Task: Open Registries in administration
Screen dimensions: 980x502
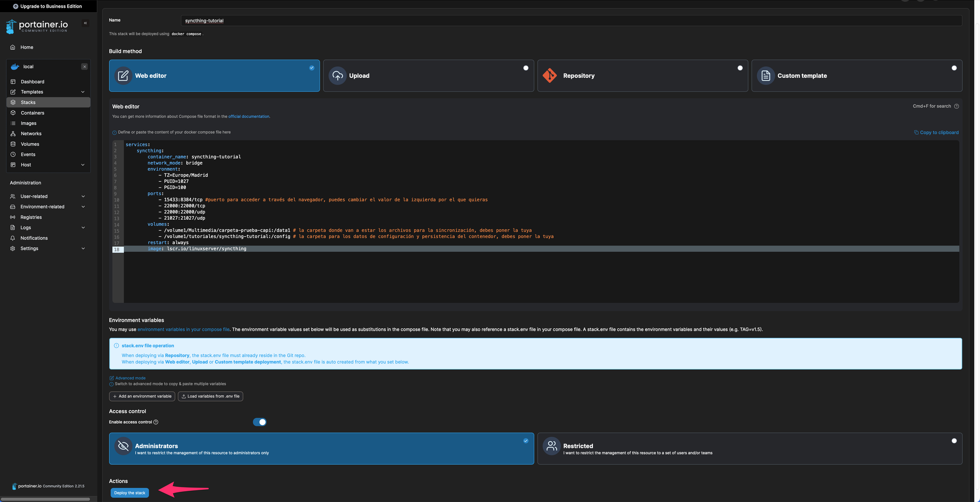Action: click(x=31, y=217)
